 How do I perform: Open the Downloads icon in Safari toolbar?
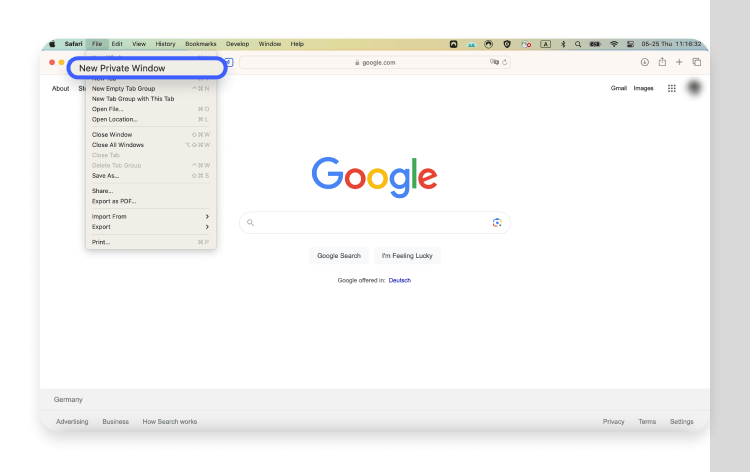coord(645,62)
